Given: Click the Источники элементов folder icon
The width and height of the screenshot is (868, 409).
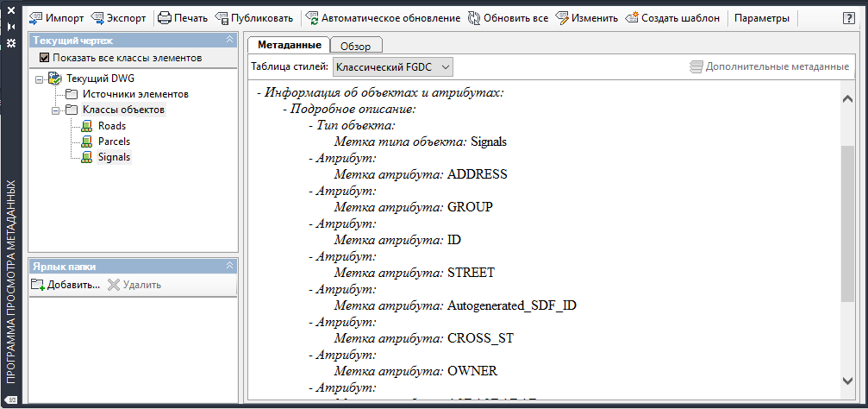Looking at the screenshot, I should 72,94.
